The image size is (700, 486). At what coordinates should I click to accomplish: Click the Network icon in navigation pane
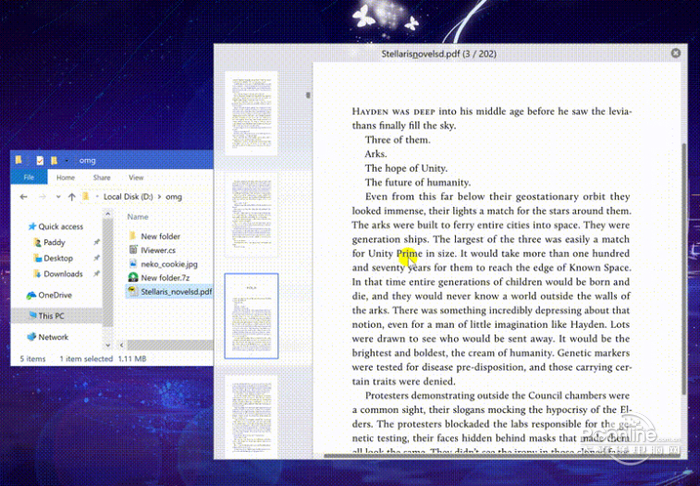tap(31, 337)
